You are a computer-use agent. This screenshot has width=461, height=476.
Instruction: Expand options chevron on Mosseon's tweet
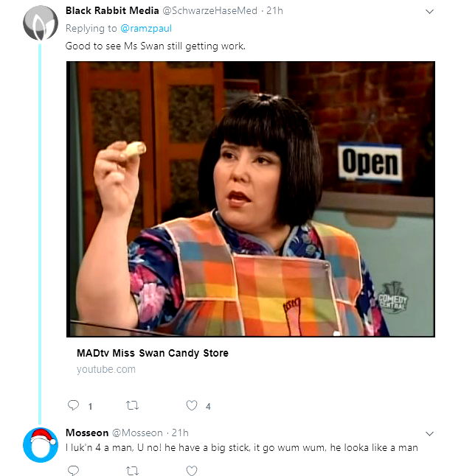click(x=429, y=434)
